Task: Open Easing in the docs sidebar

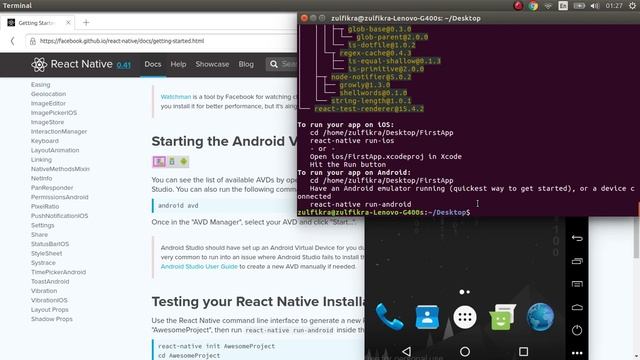Action: (x=40, y=84)
